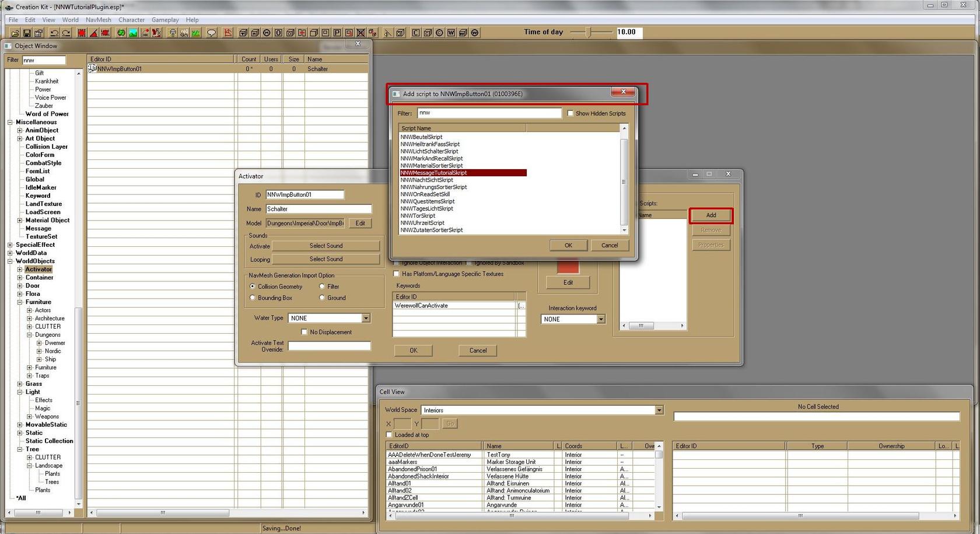Click the speech bubble dialogue icon
Viewport: 980px width, 534px height.
212,33
